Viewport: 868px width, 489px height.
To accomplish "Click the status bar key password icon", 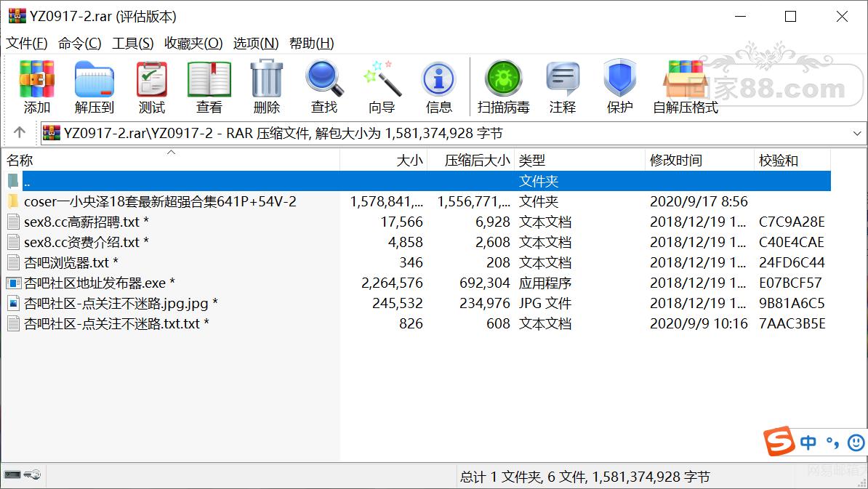I will click(x=32, y=474).
